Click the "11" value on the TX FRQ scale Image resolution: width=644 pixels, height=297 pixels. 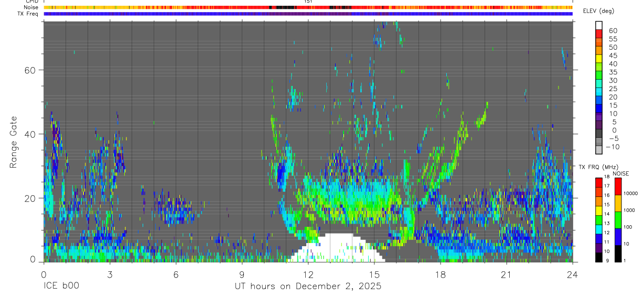(607, 241)
